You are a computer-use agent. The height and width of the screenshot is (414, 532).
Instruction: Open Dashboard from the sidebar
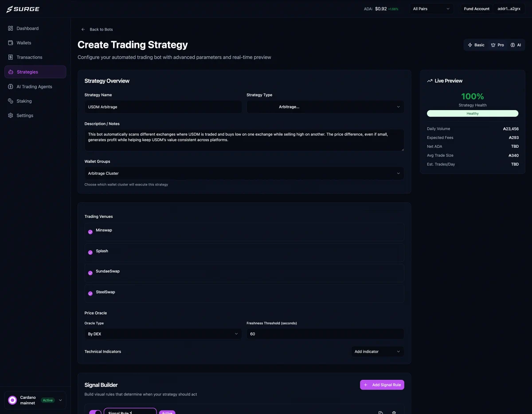tap(35, 28)
